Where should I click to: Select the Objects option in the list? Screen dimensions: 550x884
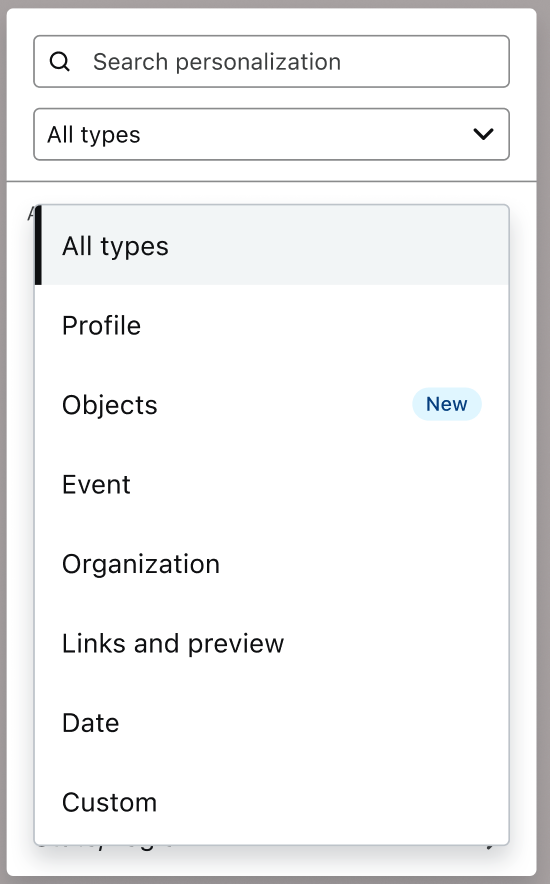coord(272,405)
